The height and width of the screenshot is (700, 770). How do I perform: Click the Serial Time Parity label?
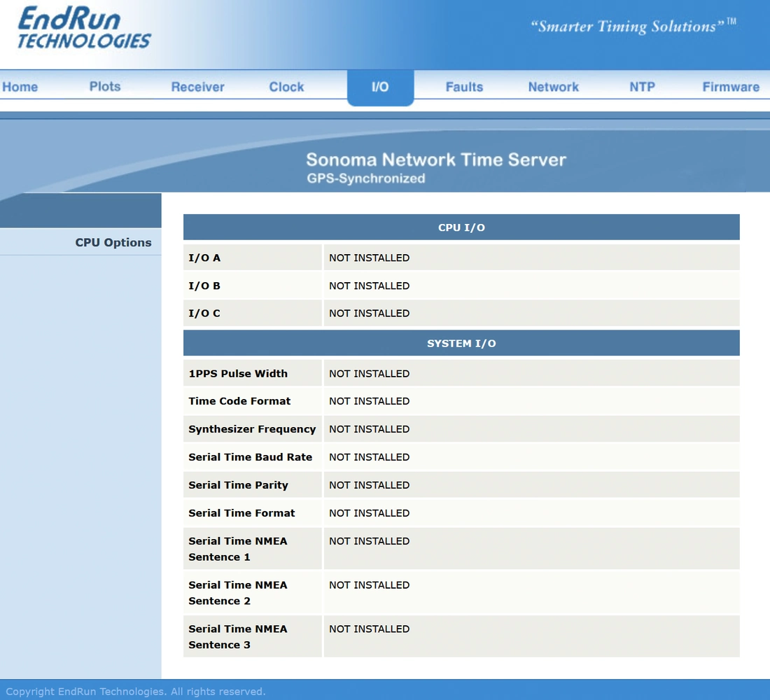pos(238,485)
